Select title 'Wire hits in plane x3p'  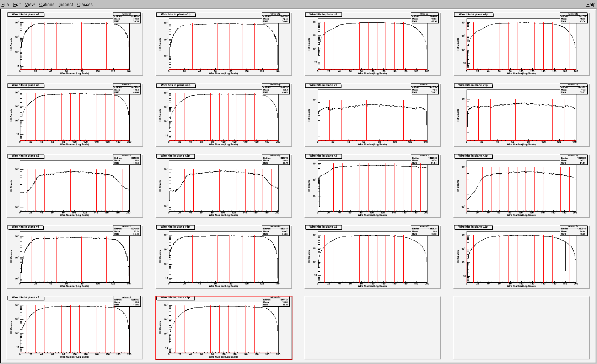pos(473,156)
